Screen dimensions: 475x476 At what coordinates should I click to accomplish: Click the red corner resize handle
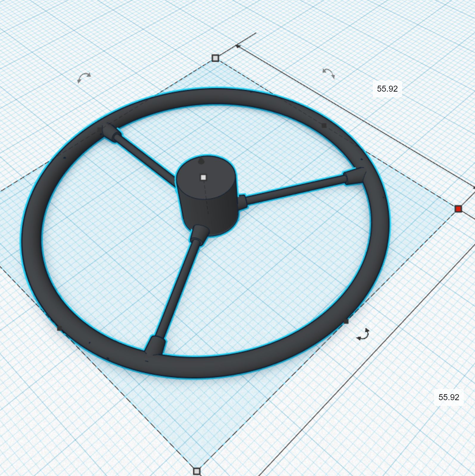[458, 209]
